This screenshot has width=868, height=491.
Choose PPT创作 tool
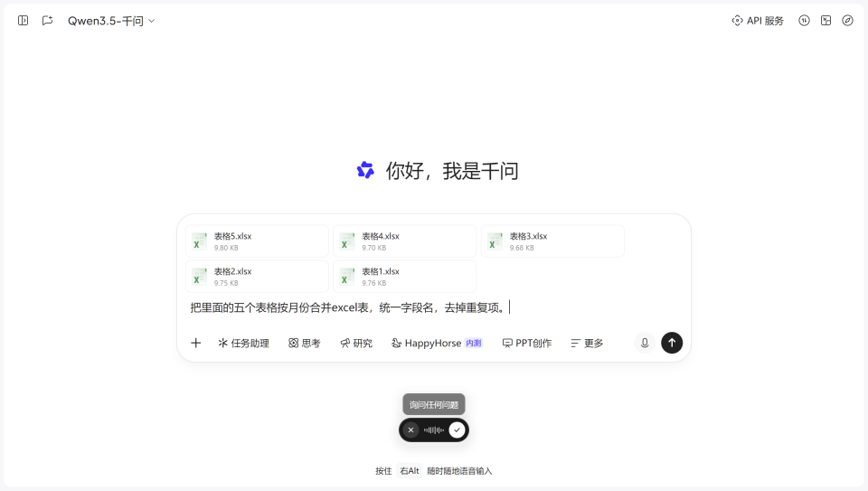[527, 344]
